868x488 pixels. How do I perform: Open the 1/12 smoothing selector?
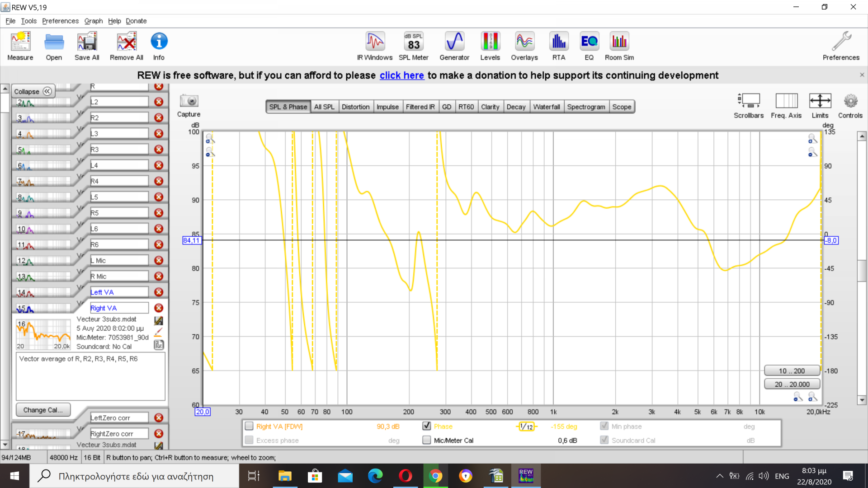coord(526,427)
